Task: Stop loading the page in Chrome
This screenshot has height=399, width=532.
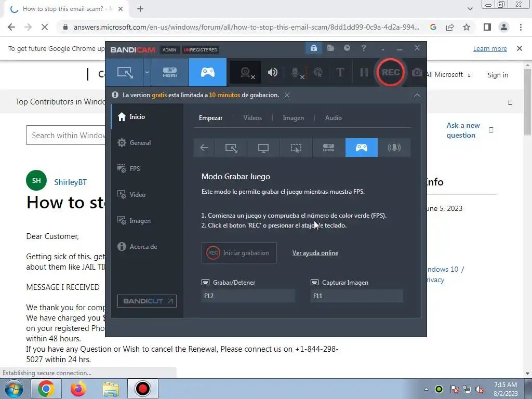Action: click(x=45, y=27)
